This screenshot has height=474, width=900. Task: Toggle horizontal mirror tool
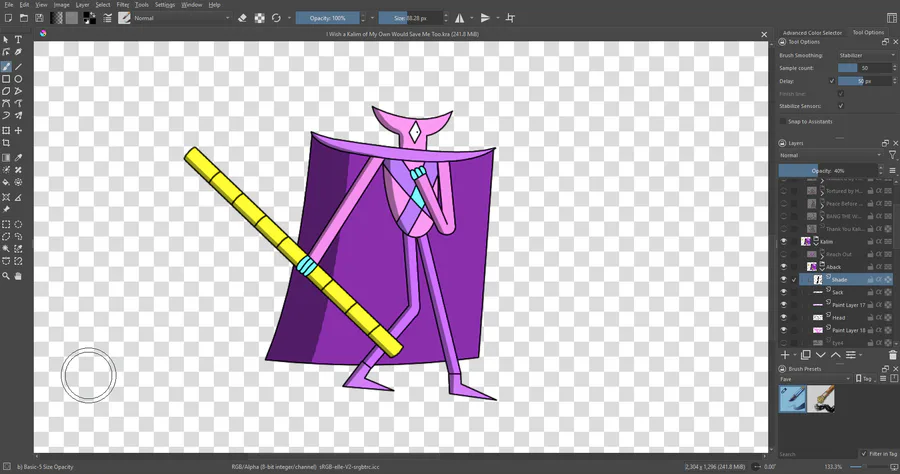(460, 18)
